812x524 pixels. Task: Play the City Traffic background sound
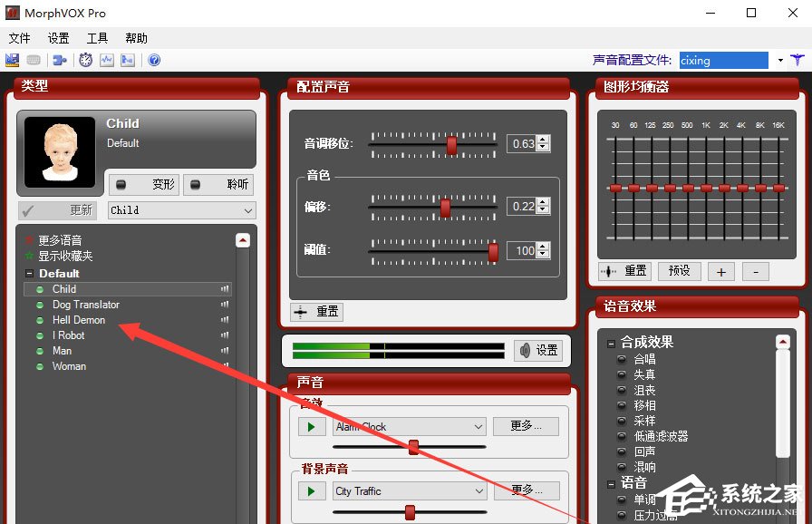(312, 490)
